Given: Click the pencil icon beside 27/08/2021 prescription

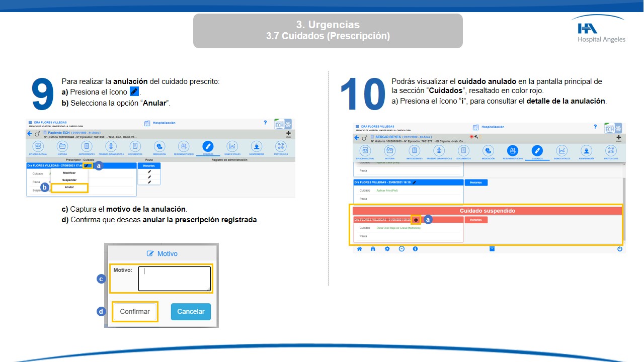Looking at the screenshot, I should pyautogui.click(x=88, y=165).
